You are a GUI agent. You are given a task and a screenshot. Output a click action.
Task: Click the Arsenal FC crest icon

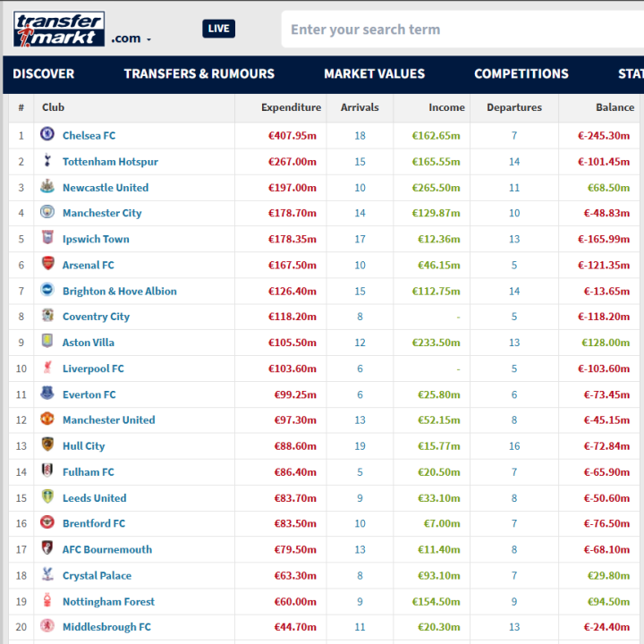tap(47, 263)
